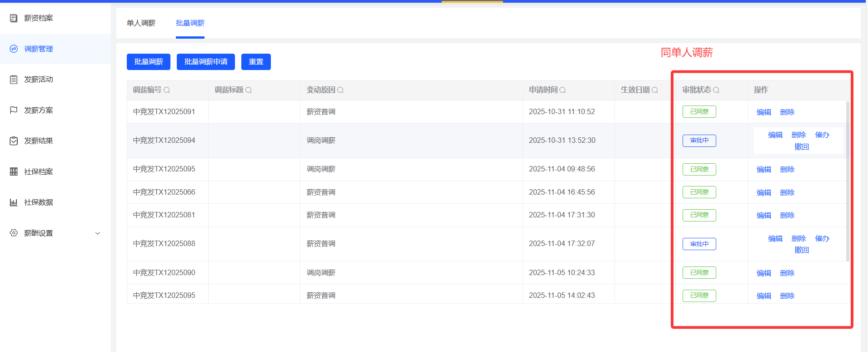Screen dimensions: 868x352
Task: Click the 重置 button
Action: coord(256,62)
